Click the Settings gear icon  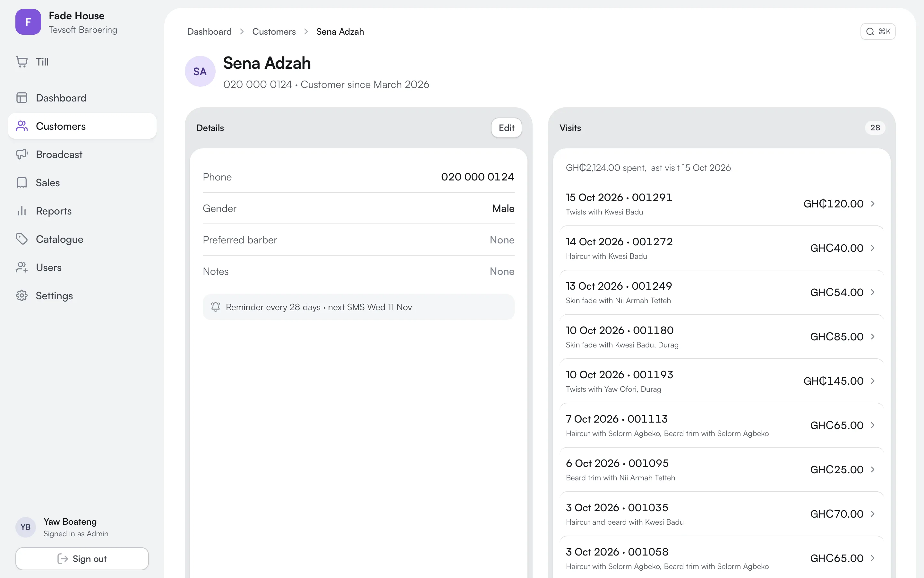pyautogui.click(x=22, y=296)
